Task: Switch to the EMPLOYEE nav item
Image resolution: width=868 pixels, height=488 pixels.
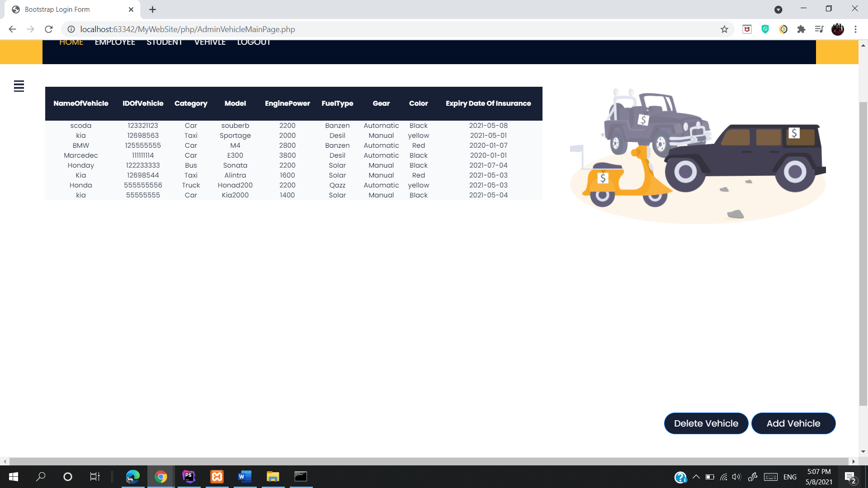Action: (x=115, y=42)
